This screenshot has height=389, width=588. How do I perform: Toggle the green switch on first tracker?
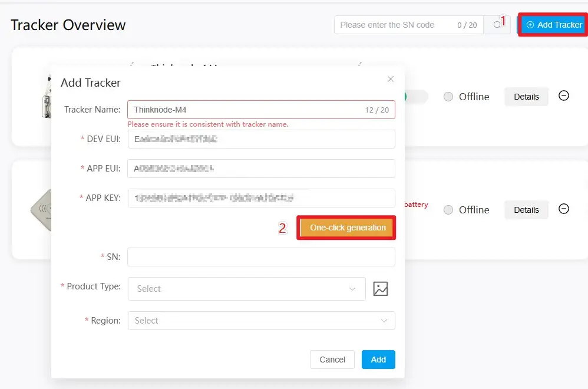point(416,97)
